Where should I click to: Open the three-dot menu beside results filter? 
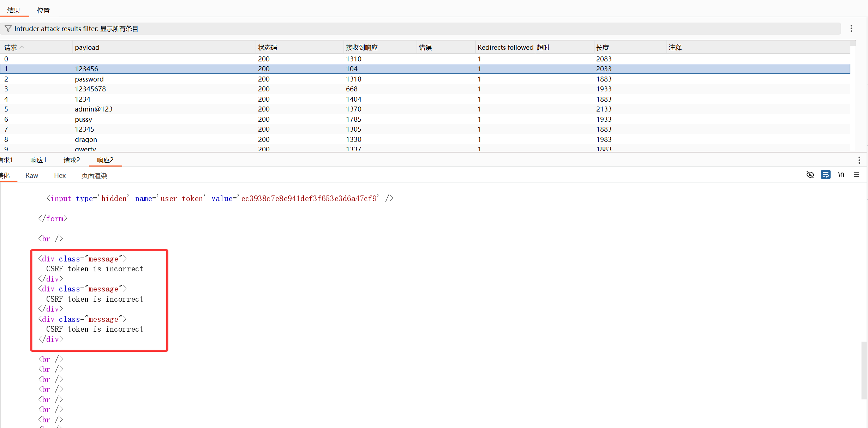[x=851, y=29]
